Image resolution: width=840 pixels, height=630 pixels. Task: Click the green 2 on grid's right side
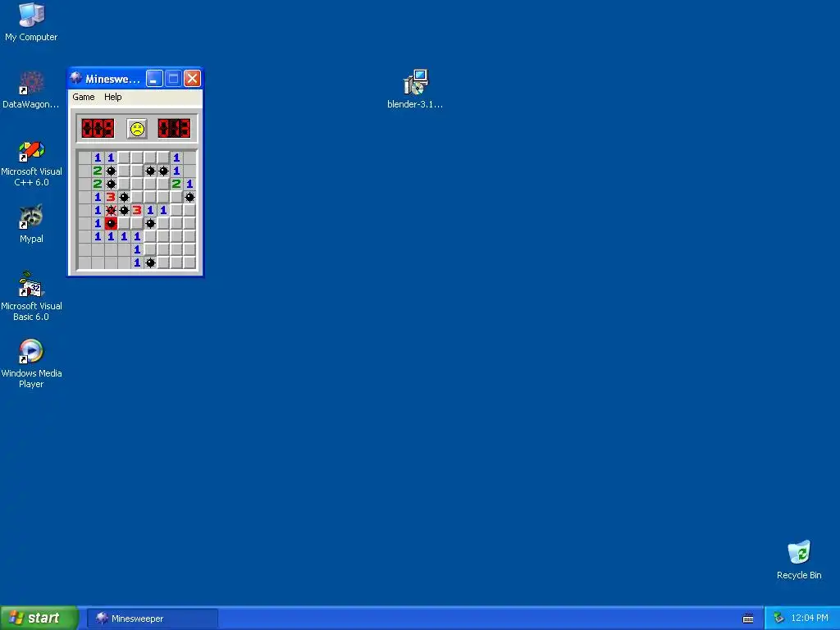[x=176, y=184]
